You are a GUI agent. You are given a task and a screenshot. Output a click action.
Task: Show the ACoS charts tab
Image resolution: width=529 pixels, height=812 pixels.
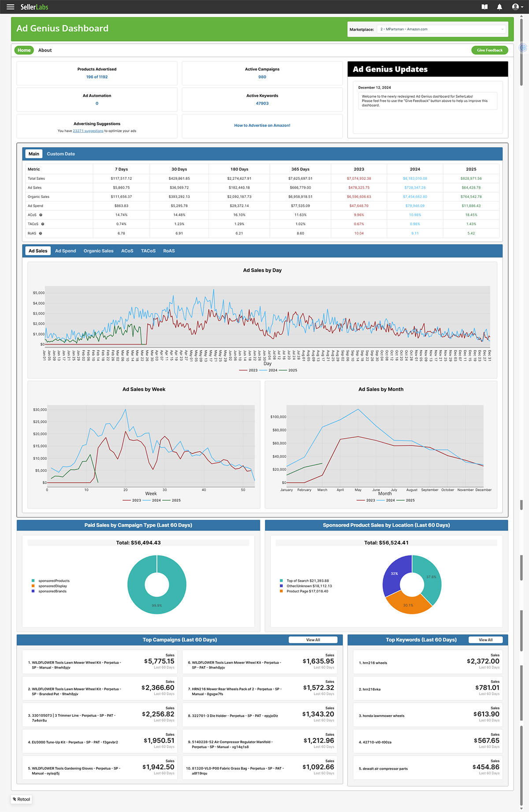point(127,251)
